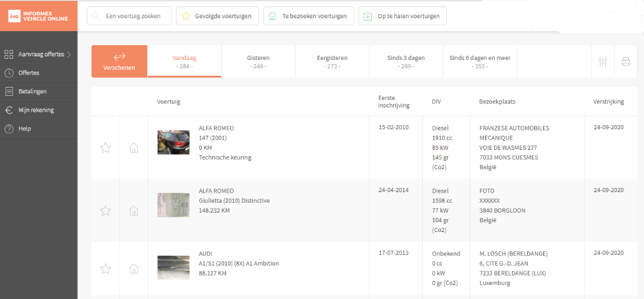The width and height of the screenshot is (644, 299).
Task: Click the Verstrijking column header
Action: click(608, 102)
